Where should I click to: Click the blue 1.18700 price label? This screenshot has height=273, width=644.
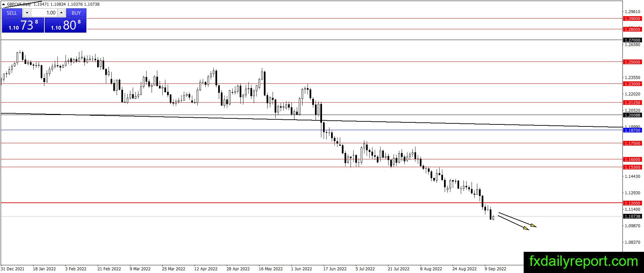[x=632, y=130]
